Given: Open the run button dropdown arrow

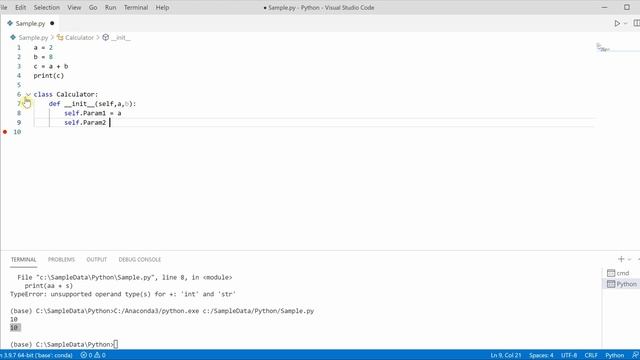Looking at the screenshot, I should tap(625, 24).
